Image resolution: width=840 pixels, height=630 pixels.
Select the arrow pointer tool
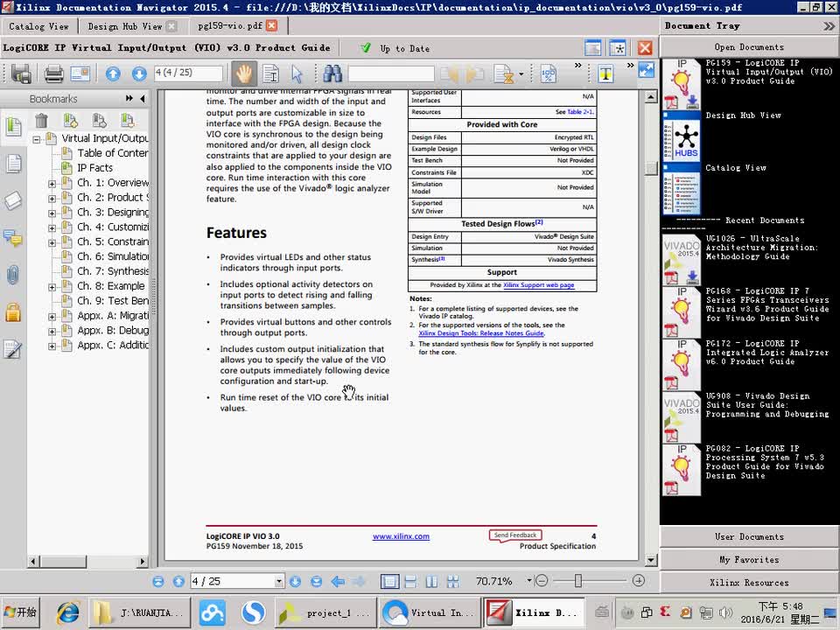coord(297,73)
